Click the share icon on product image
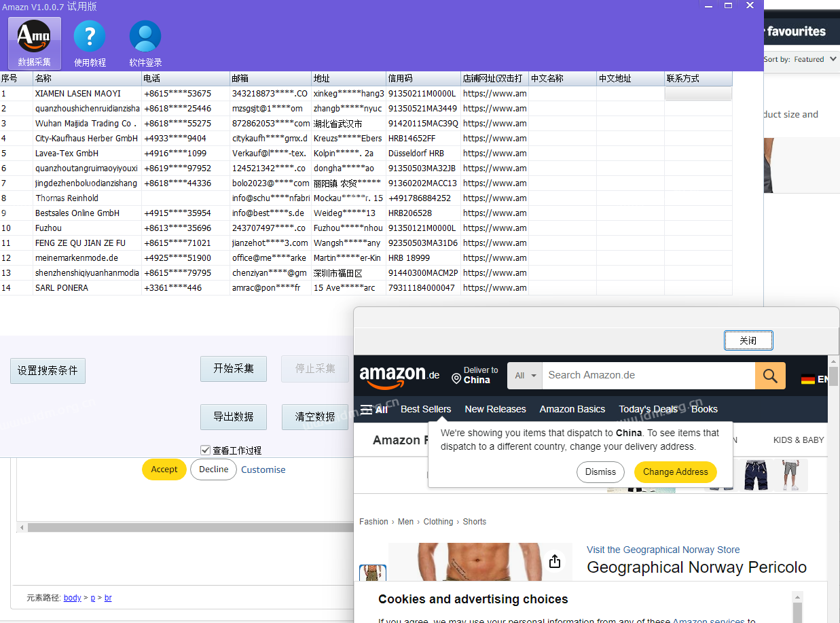Viewport: 840px width, 623px height. pos(555,561)
